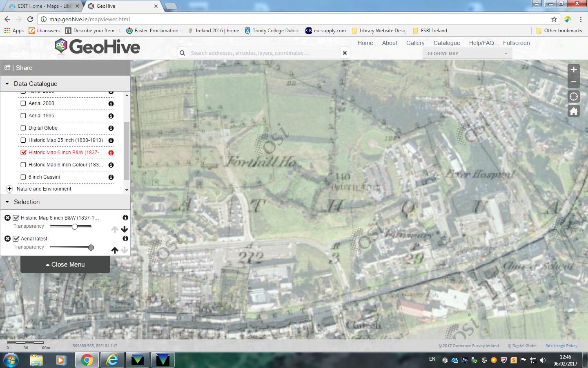Image resolution: width=588 pixels, height=368 pixels.
Task: Click the info icon beside 6 inch Cassini
Action: [x=111, y=177]
